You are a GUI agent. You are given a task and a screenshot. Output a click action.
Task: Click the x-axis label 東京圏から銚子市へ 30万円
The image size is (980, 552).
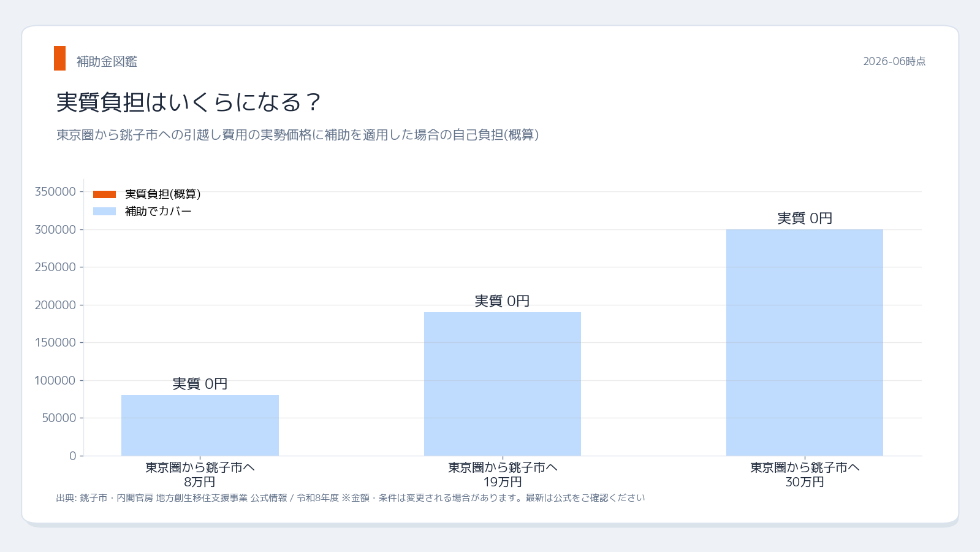tap(805, 475)
